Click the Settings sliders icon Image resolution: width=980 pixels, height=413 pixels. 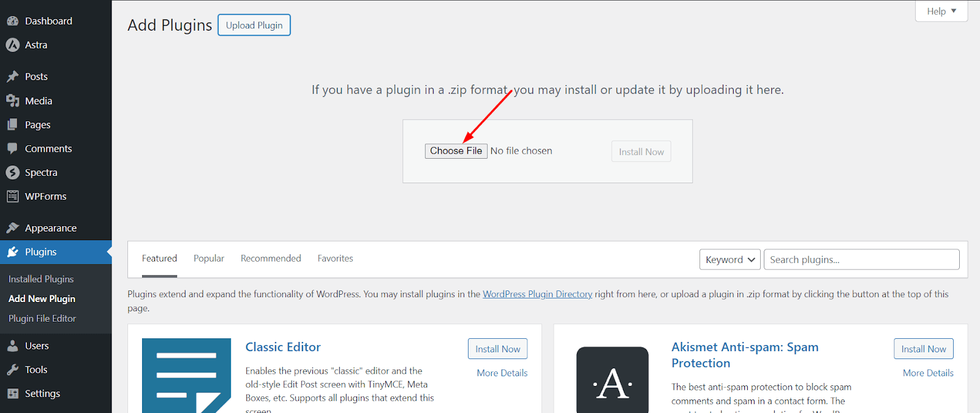[12, 393]
